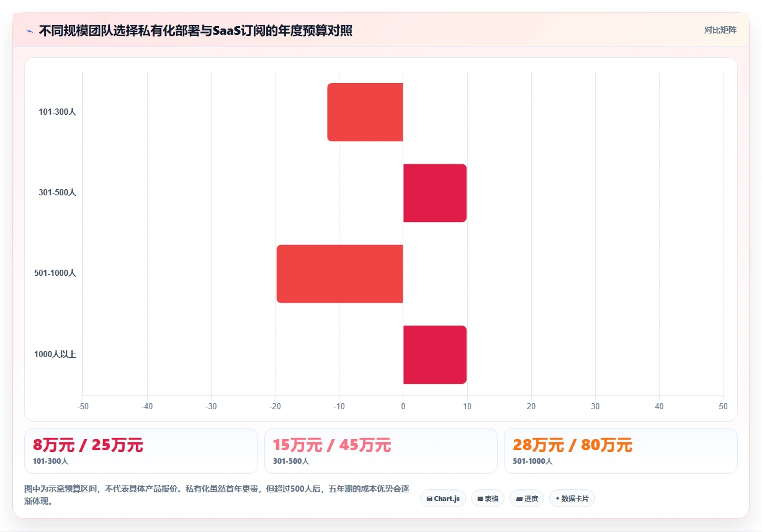Open the 28万元 / 80万元 data card
Image resolution: width=762 pixels, height=532 pixels.
click(621, 451)
